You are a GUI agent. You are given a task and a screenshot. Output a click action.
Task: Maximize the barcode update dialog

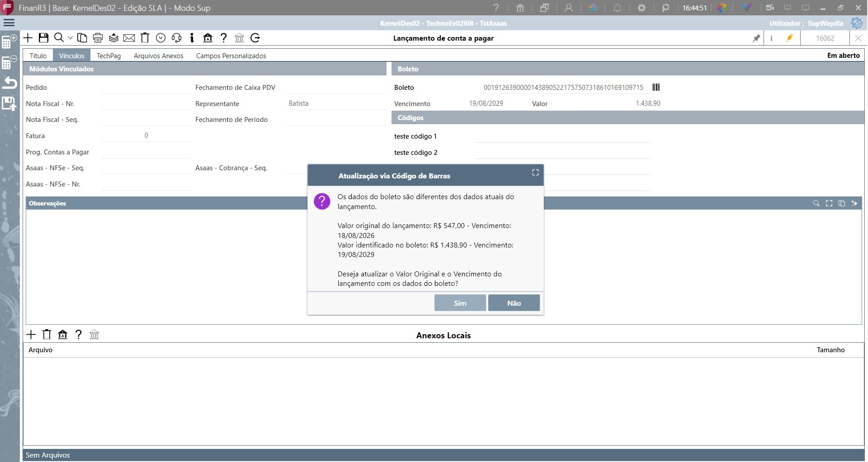[535, 173]
